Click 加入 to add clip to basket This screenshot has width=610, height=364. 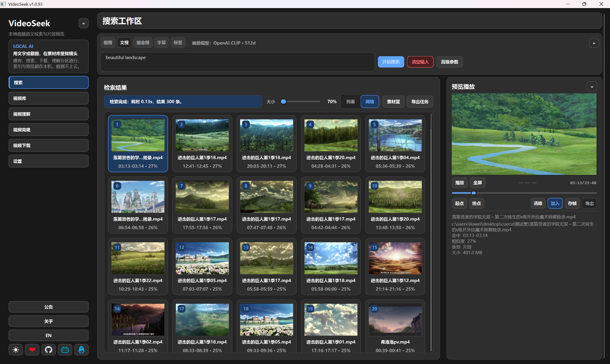pyautogui.click(x=555, y=203)
